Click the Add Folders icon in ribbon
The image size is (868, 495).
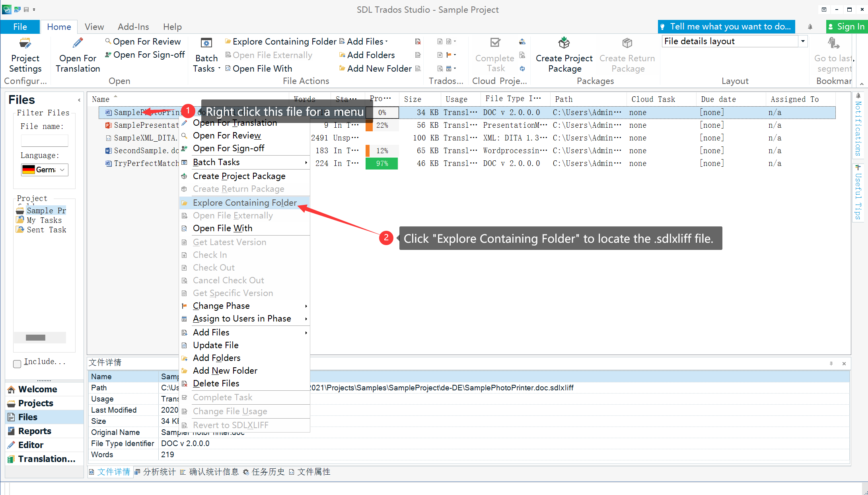click(x=366, y=55)
